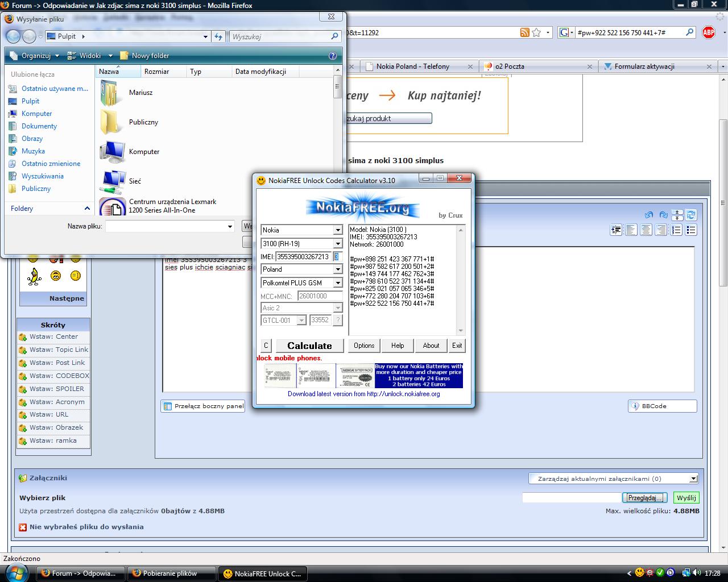Screen dimensions: 728x582
Task: Click the undo arrow in the forum editor
Action: click(649, 215)
